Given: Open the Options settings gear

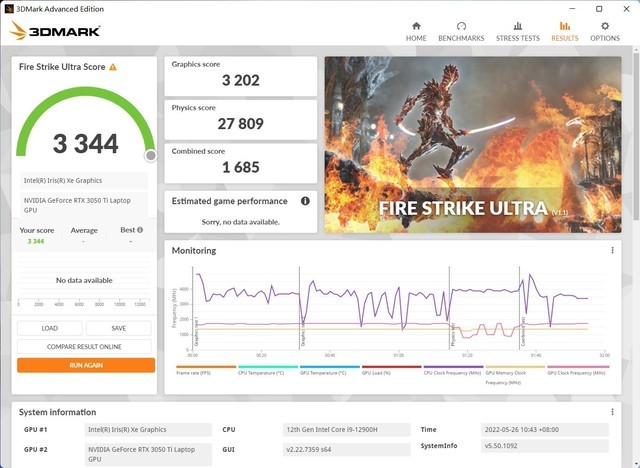Looking at the screenshot, I should pyautogui.click(x=604, y=31).
